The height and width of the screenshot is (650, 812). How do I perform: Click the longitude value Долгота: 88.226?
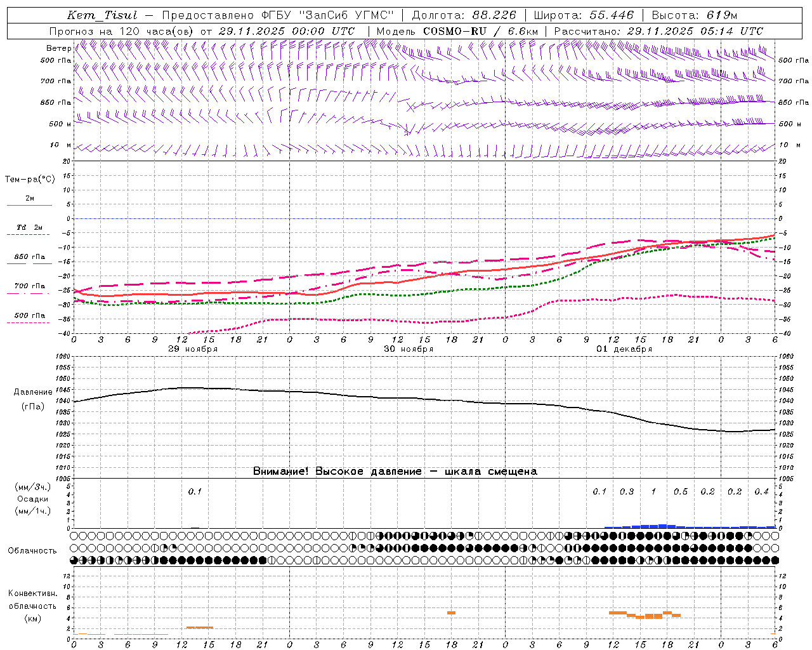pos(464,15)
